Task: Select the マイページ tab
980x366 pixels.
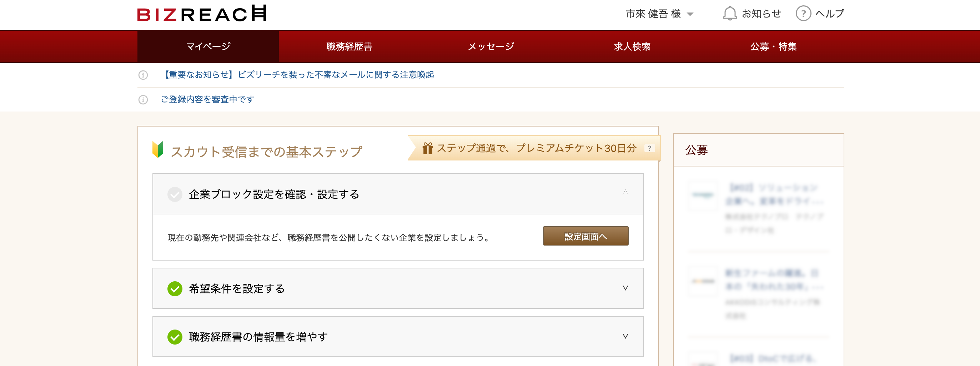Action: (208, 46)
